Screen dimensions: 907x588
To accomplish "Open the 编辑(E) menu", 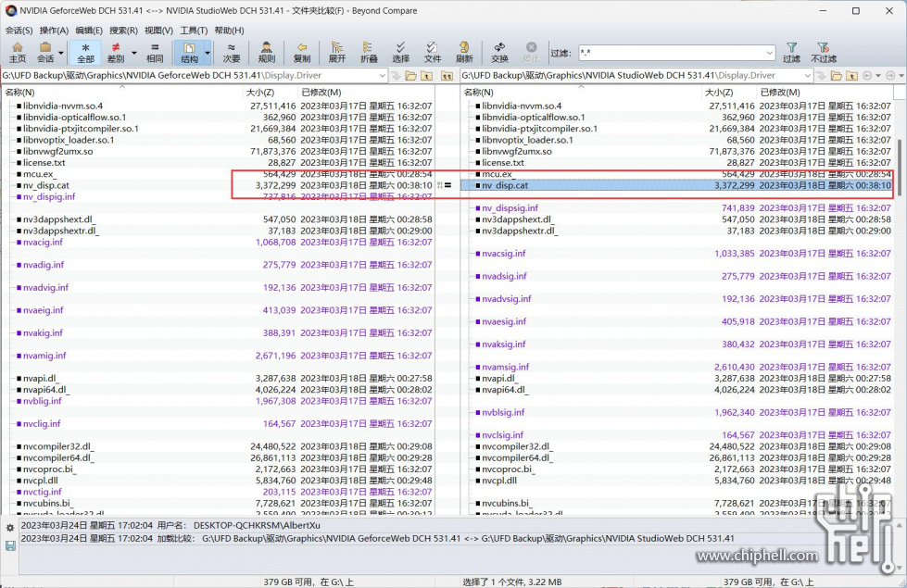I will 89,31.
